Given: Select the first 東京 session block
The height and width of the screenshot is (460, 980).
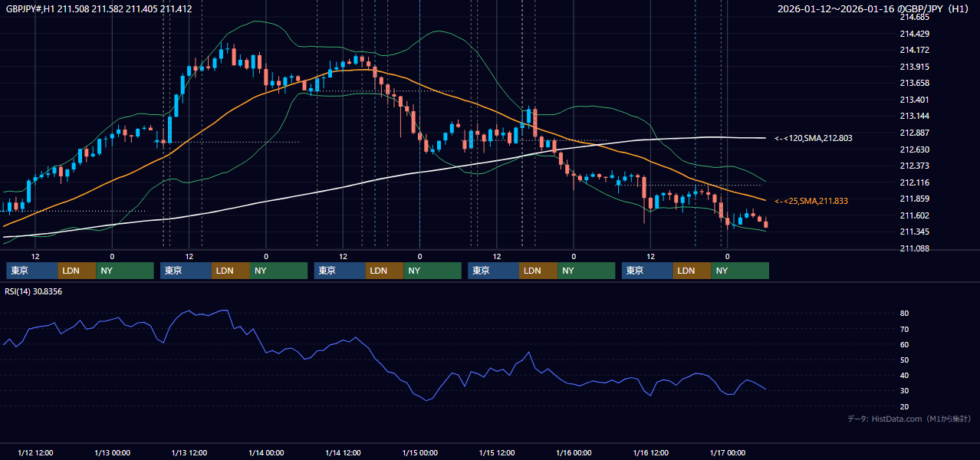Looking at the screenshot, I should coord(32,271).
